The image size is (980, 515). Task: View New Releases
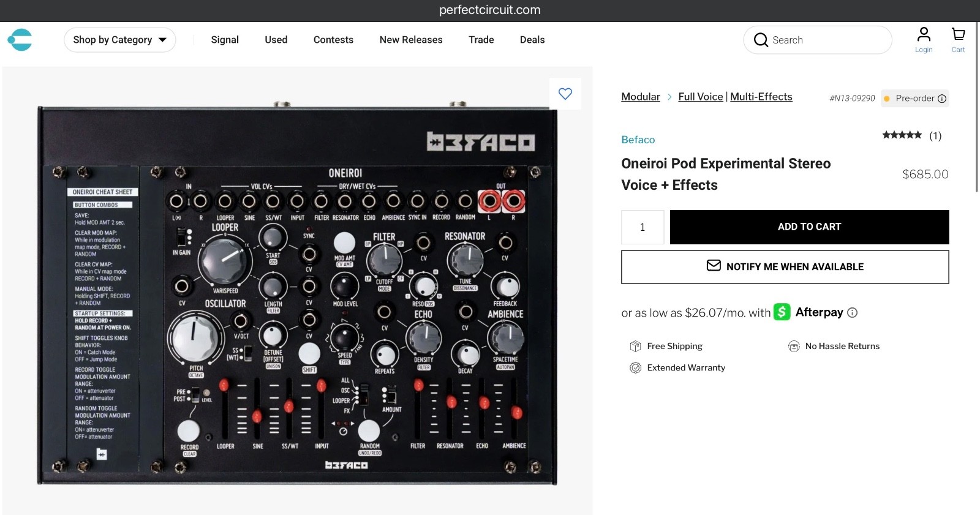pyautogui.click(x=411, y=40)
